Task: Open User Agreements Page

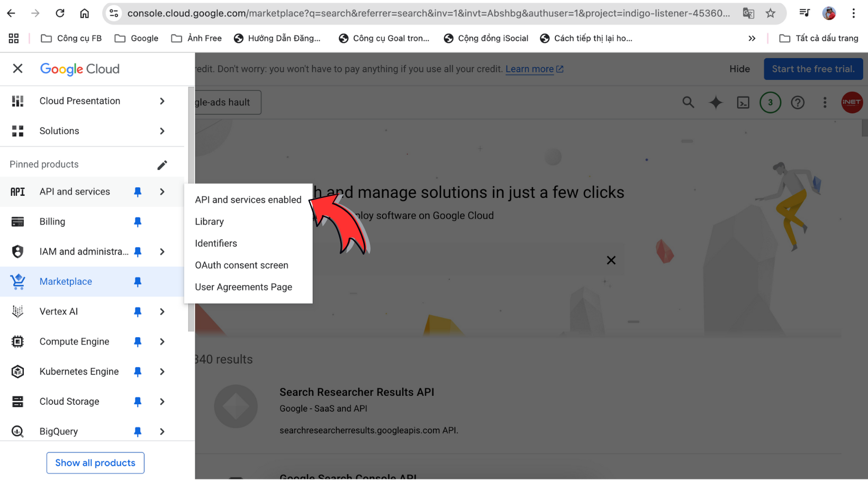Action: [248, 287]
